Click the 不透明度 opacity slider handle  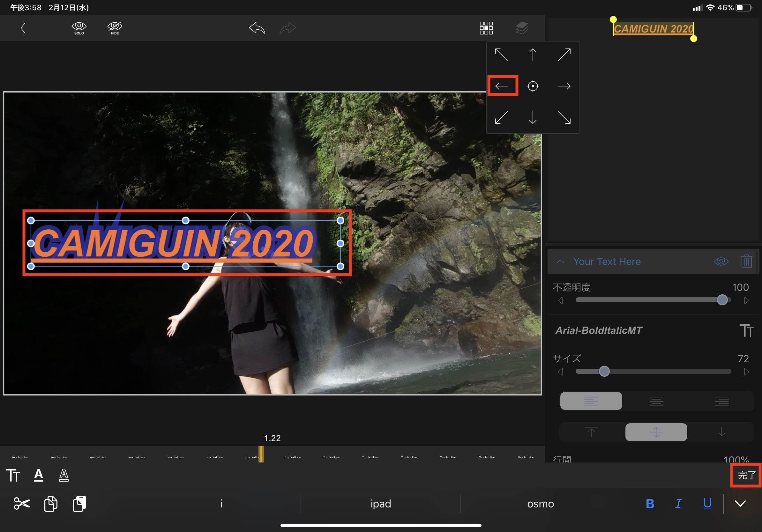tap(722, 300)
